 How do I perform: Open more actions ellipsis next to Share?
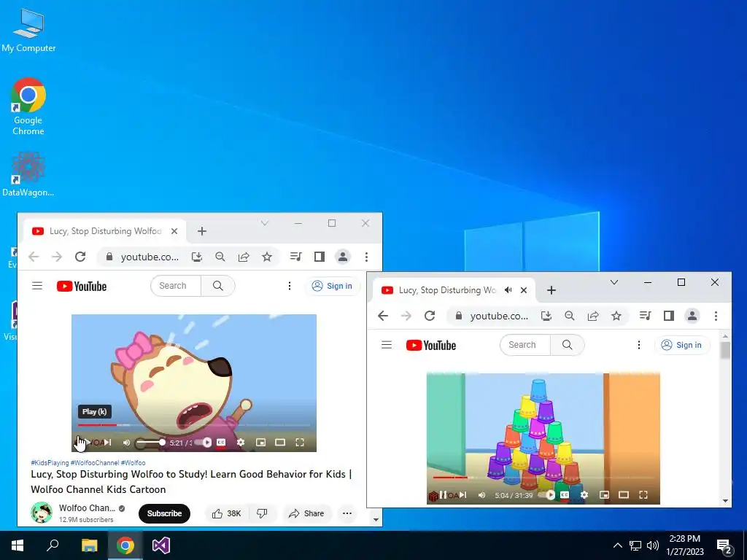[347, 513]
